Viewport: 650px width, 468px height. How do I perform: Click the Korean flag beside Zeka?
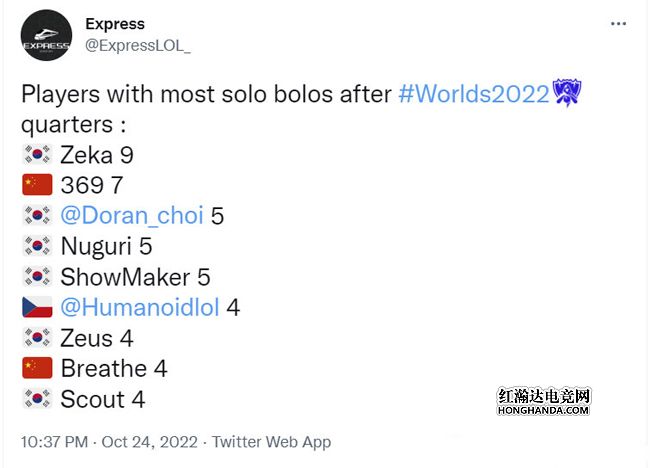click(x=37, y=154)
